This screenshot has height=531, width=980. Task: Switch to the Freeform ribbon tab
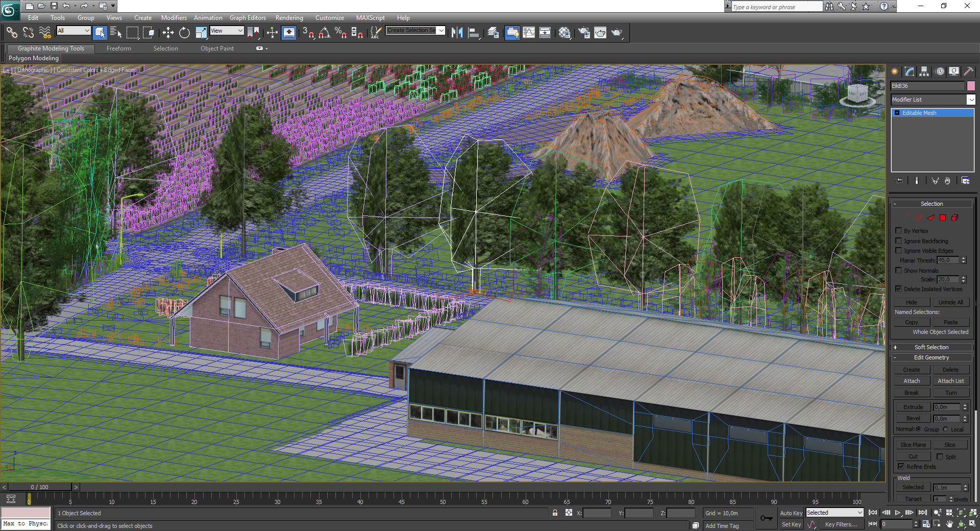118,49
